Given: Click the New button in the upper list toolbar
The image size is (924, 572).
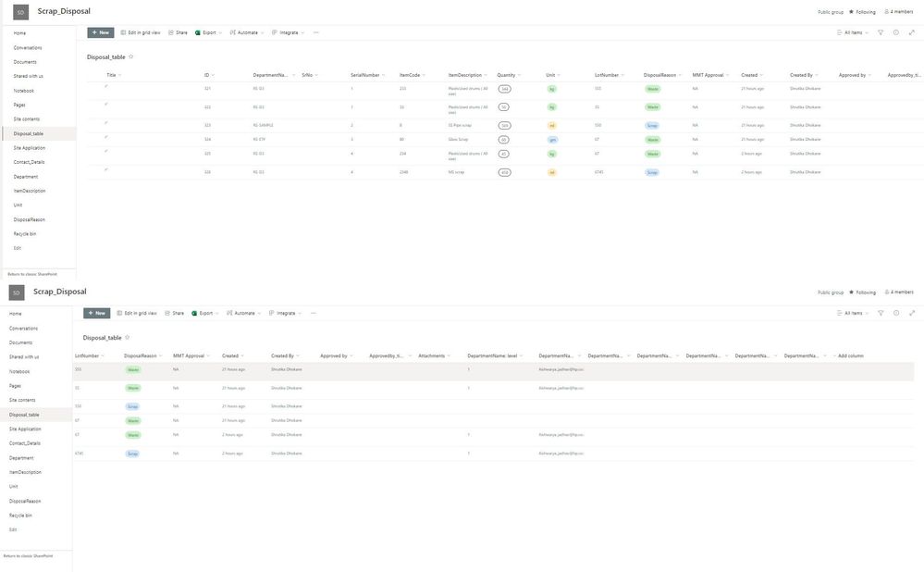Looking at the screenshot, I should pyautogui.click(x=100, y=32).
